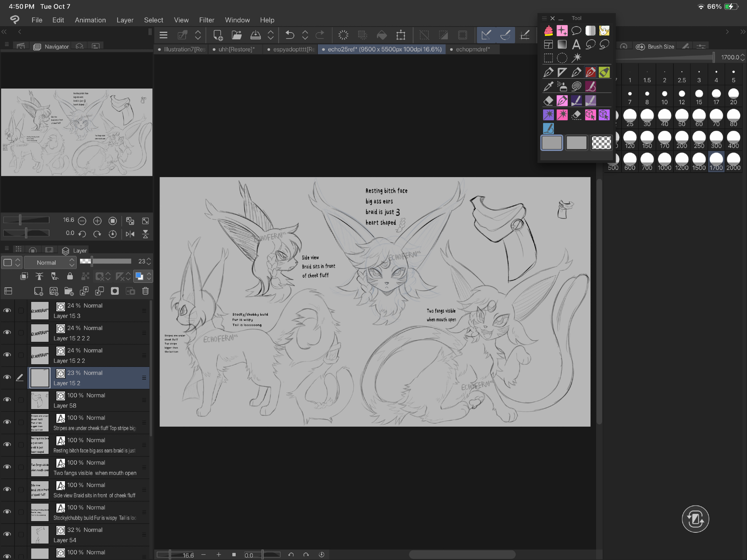
Task: Switch to the echopmdref document tab
Action: pos(472,49)
